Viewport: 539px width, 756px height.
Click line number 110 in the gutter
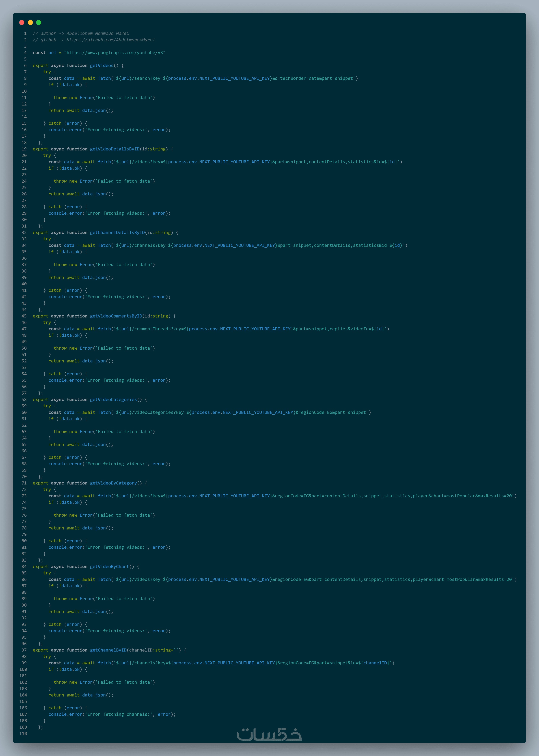[23, 734]
